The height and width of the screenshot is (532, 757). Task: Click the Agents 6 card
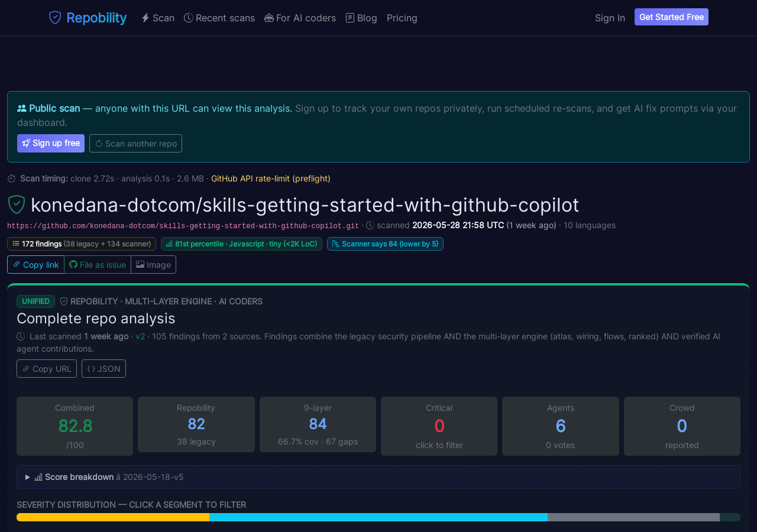pos(561,426)
